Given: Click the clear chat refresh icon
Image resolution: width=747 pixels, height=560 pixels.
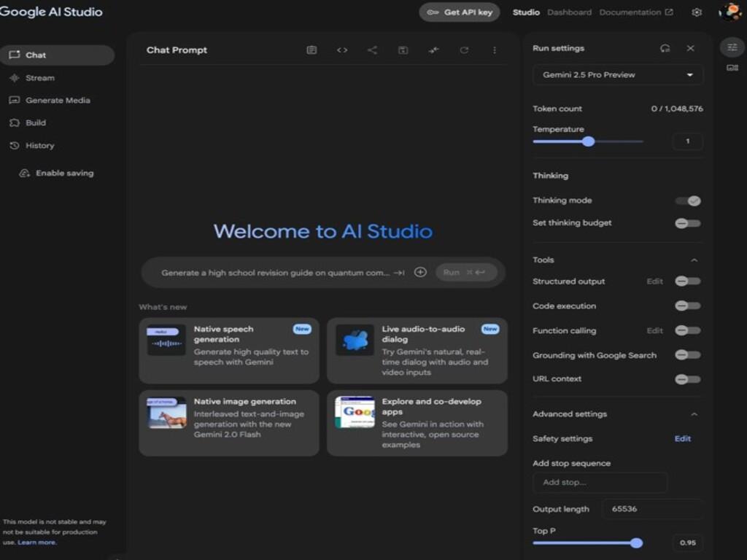Looking at the screenshot, I should click(464, 50).
